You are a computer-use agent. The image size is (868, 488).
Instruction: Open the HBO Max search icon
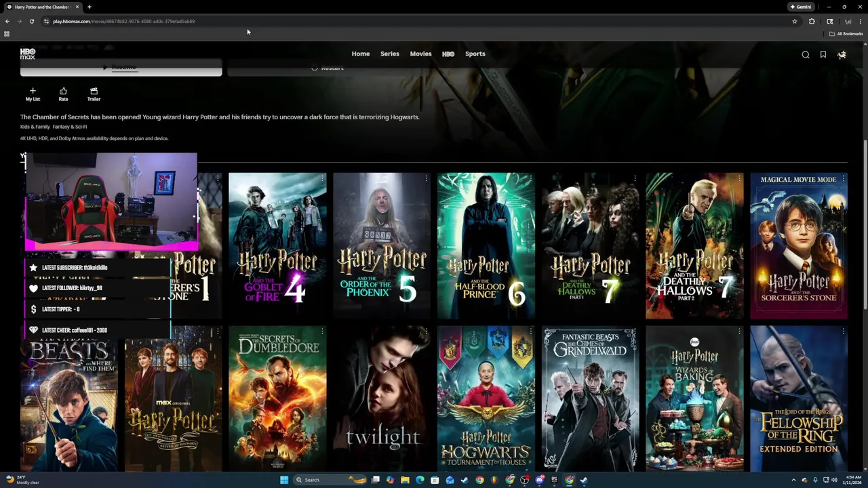point(806,55)
